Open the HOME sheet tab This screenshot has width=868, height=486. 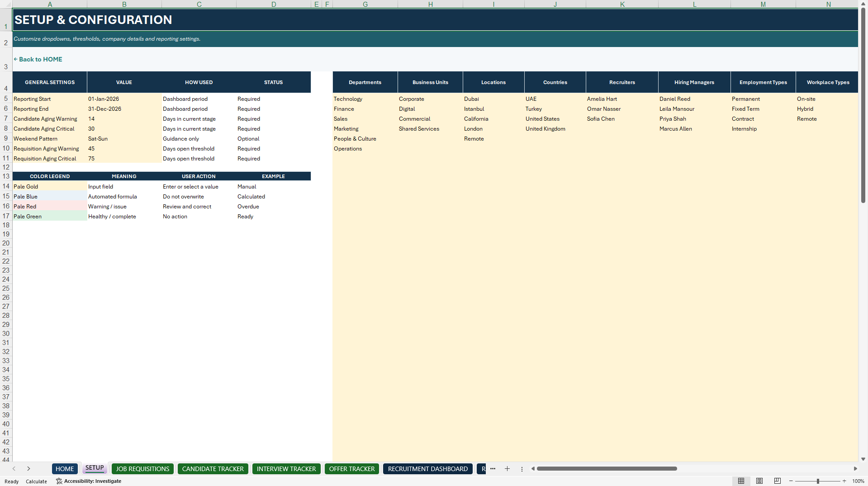pyautogui.click(x=65, y=469)
